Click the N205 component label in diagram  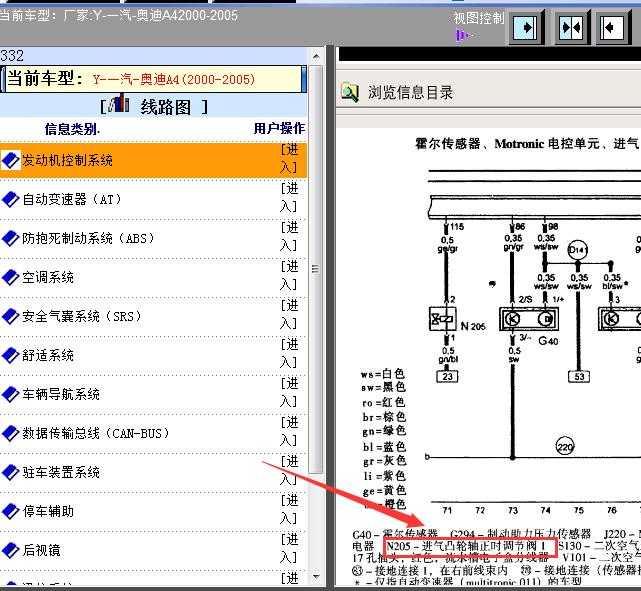click(x=473, y=326)
